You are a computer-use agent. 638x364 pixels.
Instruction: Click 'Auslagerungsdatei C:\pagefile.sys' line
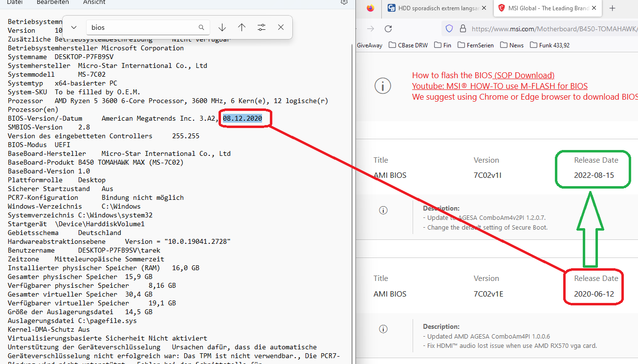[72, 321]
